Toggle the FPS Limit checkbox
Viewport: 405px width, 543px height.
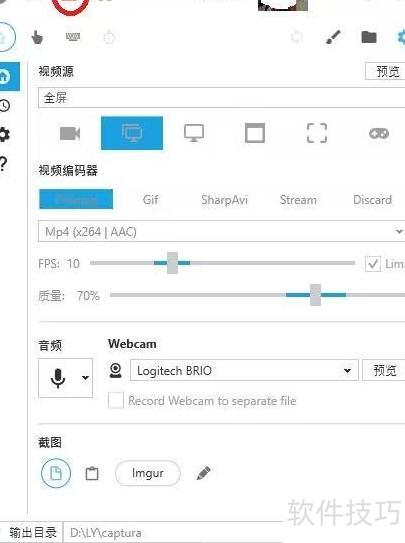pos(373,264)
